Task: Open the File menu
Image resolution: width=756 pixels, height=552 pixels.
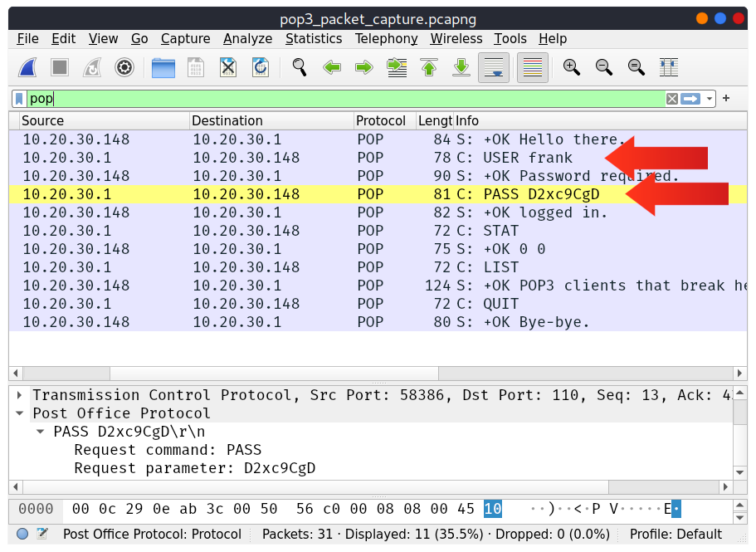Action: 27,38
